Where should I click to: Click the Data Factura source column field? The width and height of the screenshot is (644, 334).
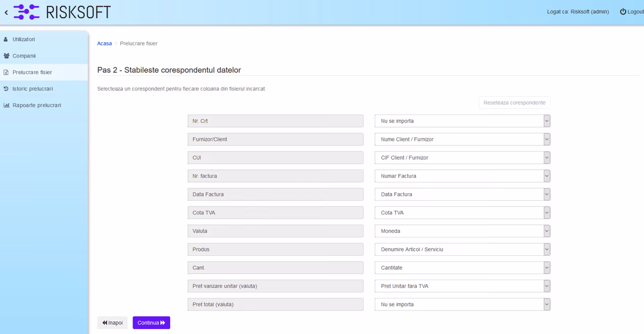275,194
